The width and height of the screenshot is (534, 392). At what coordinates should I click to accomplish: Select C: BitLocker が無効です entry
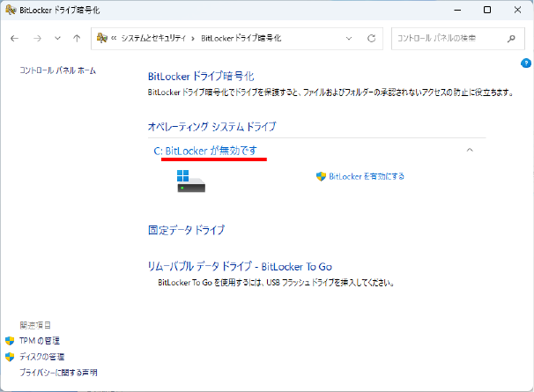pos(205,151)
